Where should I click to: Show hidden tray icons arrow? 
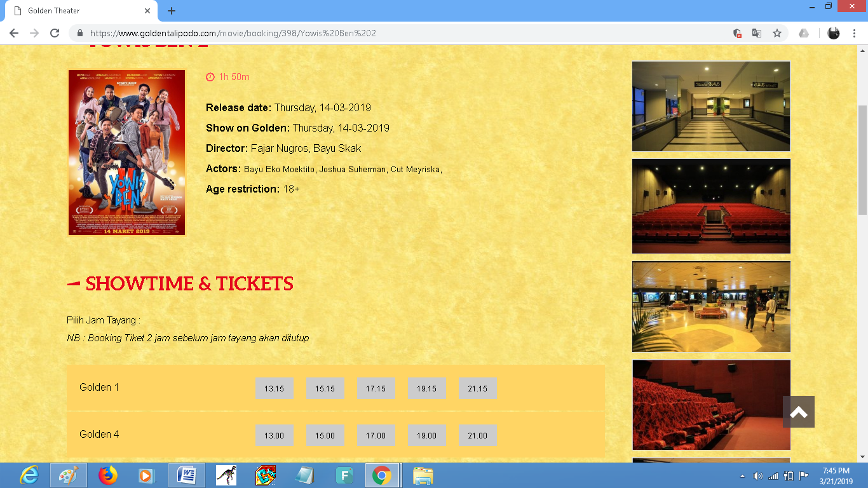[x=743, y=476]
